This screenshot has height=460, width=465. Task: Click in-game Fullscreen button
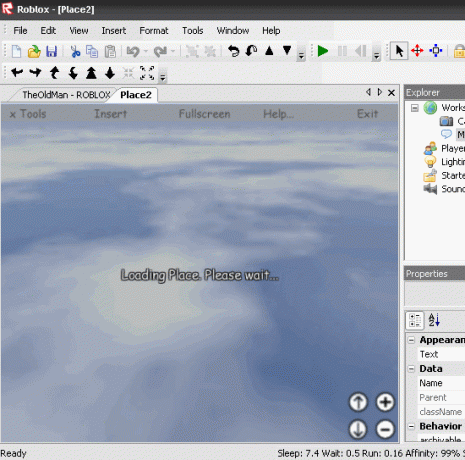204,114
